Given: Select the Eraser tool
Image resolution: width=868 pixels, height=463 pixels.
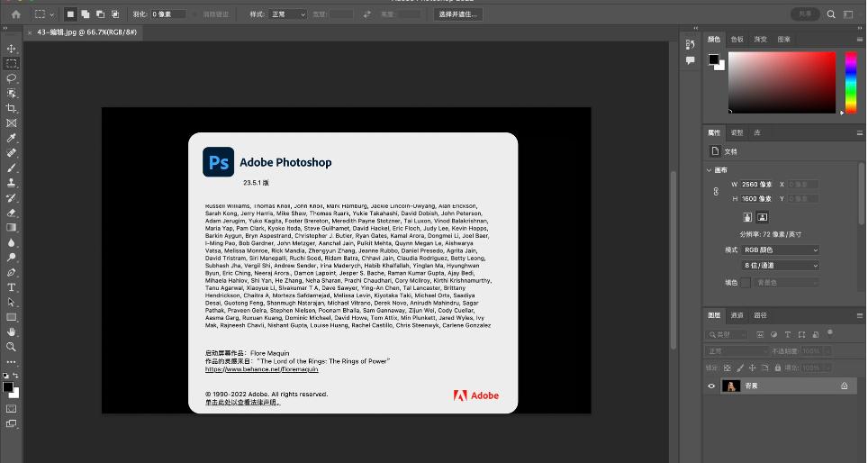Looking at the screenshot, I should tap(12, 213).
